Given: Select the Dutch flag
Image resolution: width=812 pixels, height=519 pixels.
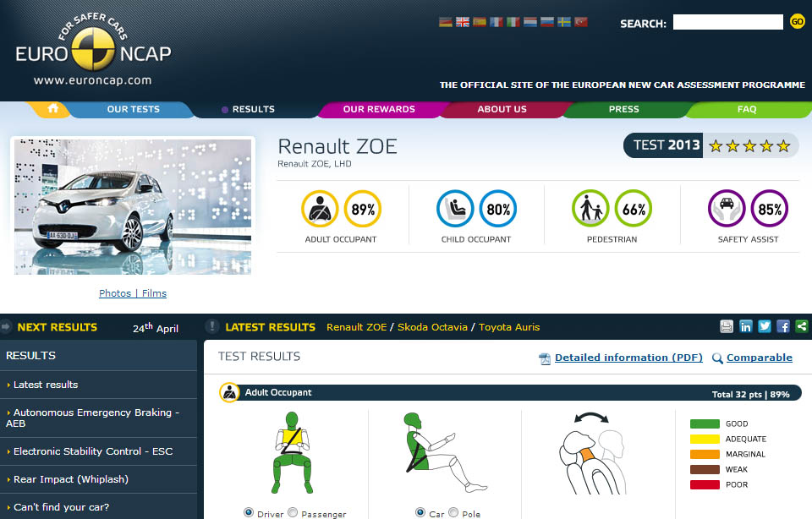Looking at the screenshot, I should pyautogui.click(x=530, y=22).
